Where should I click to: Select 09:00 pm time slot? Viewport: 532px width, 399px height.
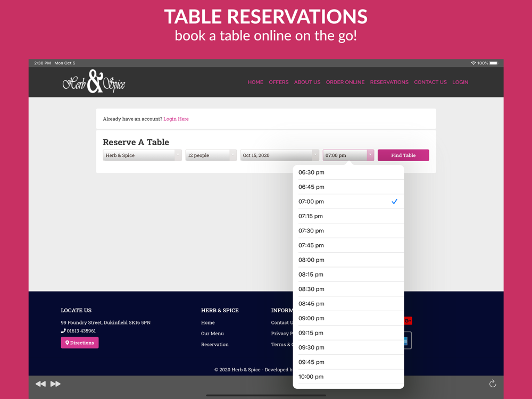[348, 318]
